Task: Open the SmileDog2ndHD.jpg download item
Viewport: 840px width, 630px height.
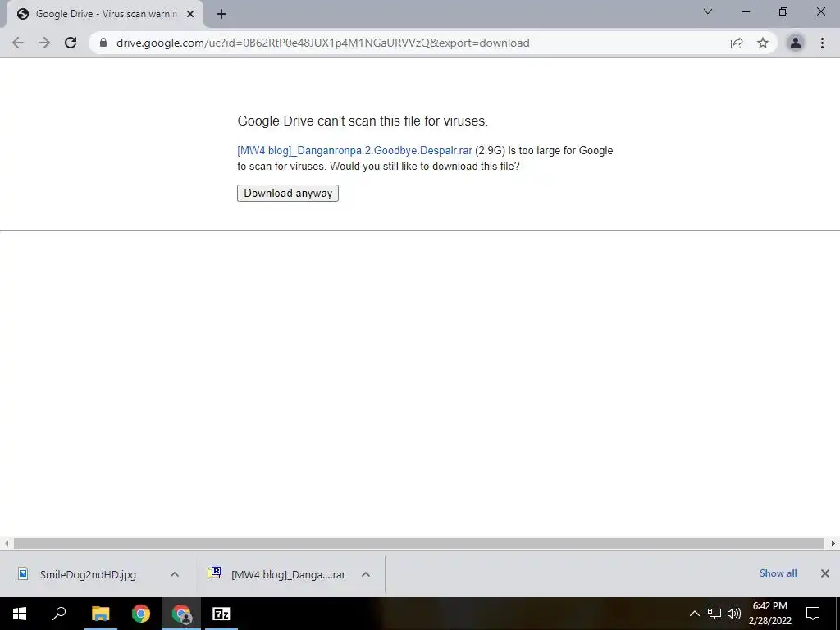Action: coord(88,575)
